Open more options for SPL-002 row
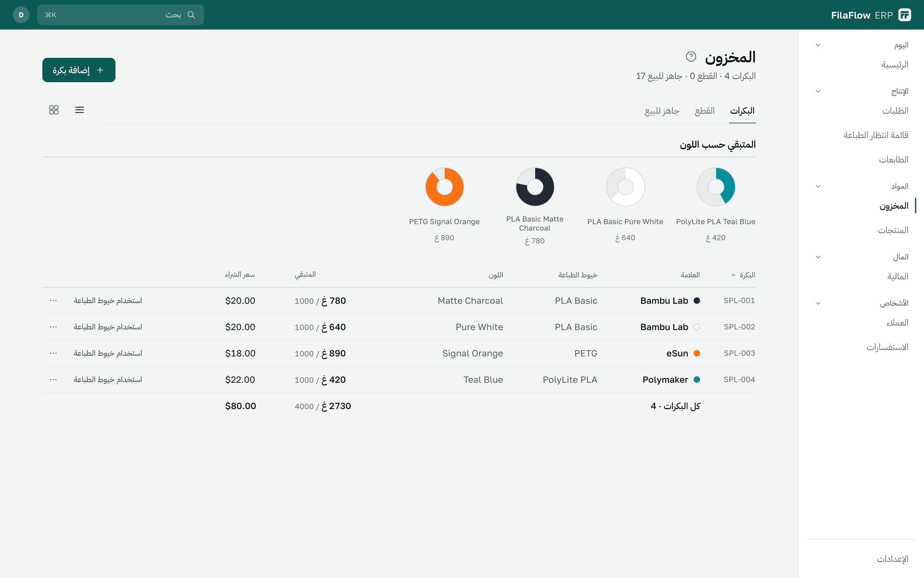Viewport: 924px width, 578px height. [53, 327]
